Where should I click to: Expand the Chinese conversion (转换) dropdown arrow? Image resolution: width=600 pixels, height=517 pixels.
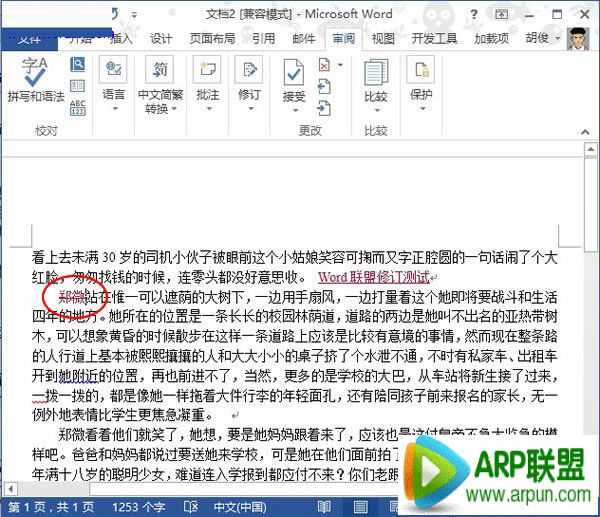(x=174, y=109)
